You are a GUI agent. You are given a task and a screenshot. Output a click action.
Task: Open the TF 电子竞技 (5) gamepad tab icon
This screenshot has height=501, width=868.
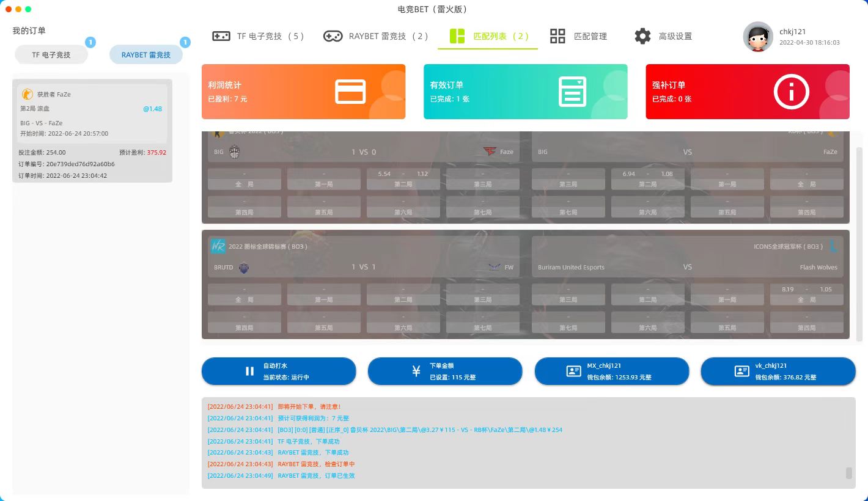(221, 36)
